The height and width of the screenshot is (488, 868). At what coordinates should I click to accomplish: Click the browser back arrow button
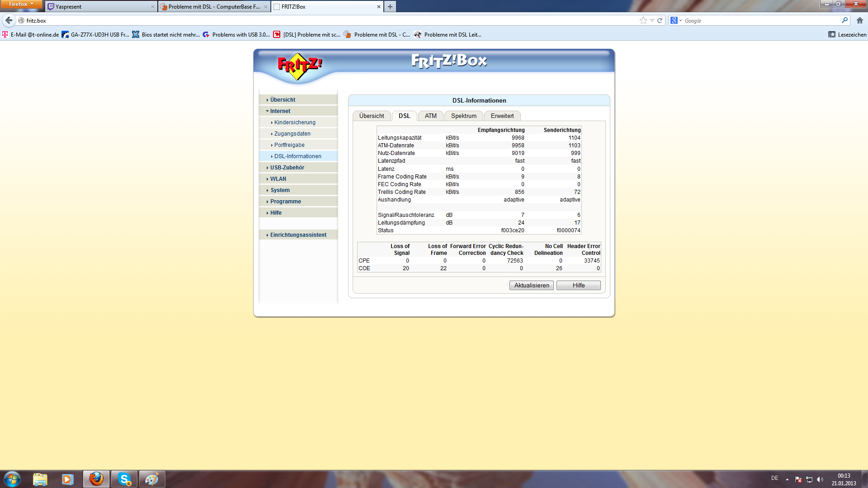(x=9, y=20)
